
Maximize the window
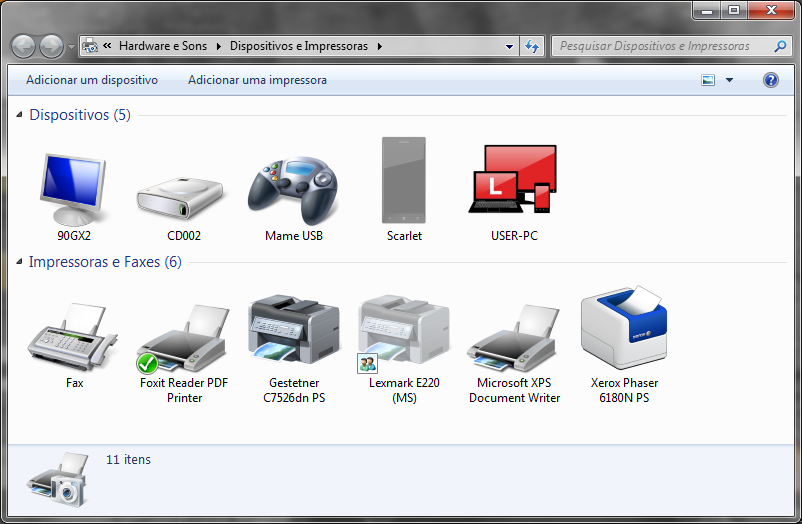(734, 10)
